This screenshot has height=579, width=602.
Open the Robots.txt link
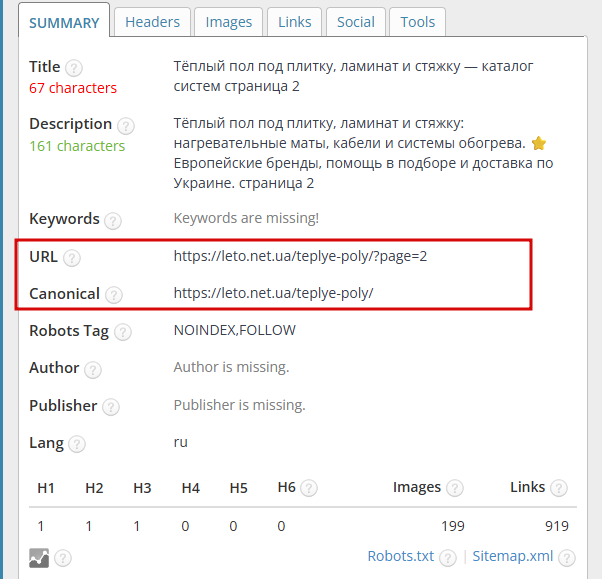pos(400,556)
